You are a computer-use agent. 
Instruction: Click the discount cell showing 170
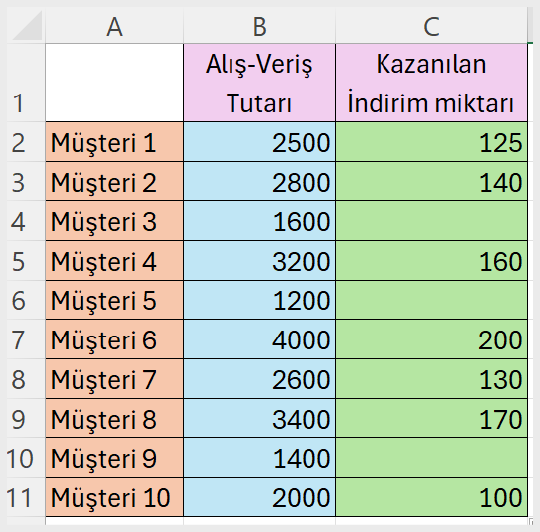(431, 418)
